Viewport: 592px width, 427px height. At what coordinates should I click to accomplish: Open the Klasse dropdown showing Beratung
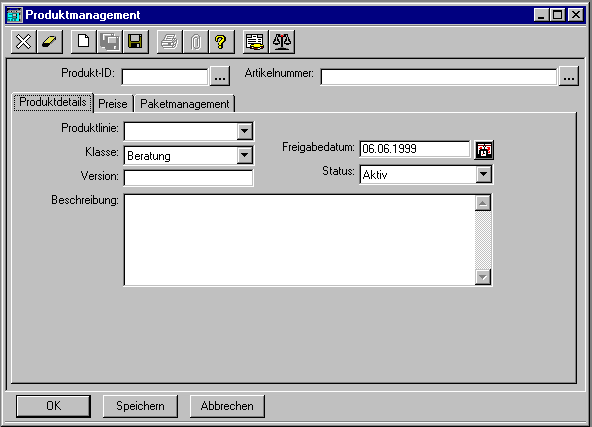(245, 155)
